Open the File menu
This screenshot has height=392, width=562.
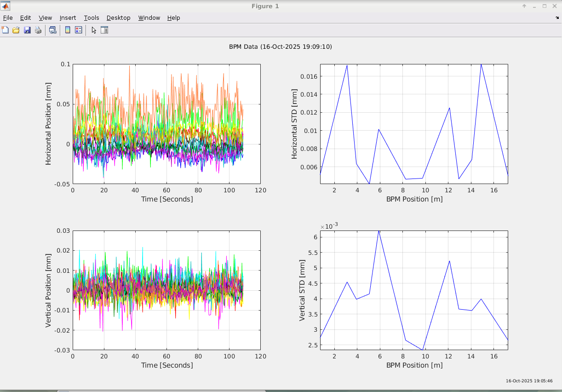click(x=7, y=17)
